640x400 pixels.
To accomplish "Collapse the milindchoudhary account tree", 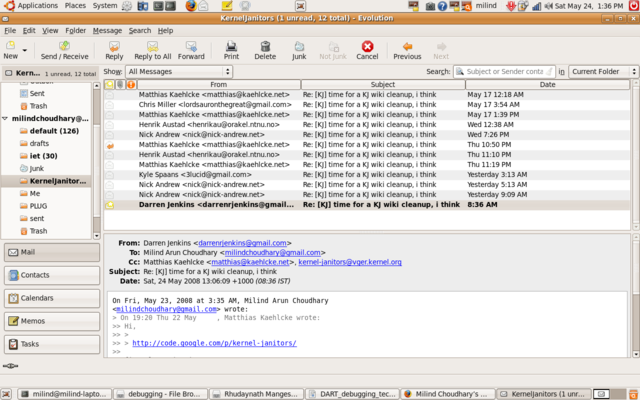I will pyautogui.click(x=5, y=119).
